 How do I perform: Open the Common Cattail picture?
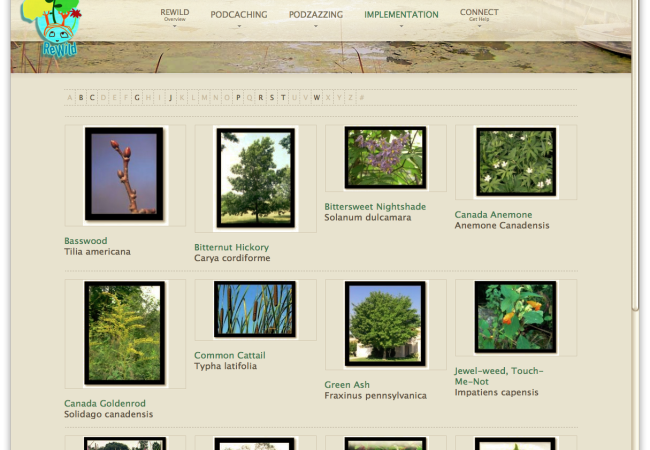click(255, 309)
